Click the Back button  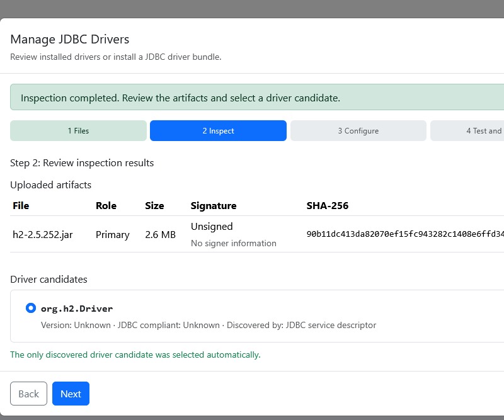pos(28,394)
